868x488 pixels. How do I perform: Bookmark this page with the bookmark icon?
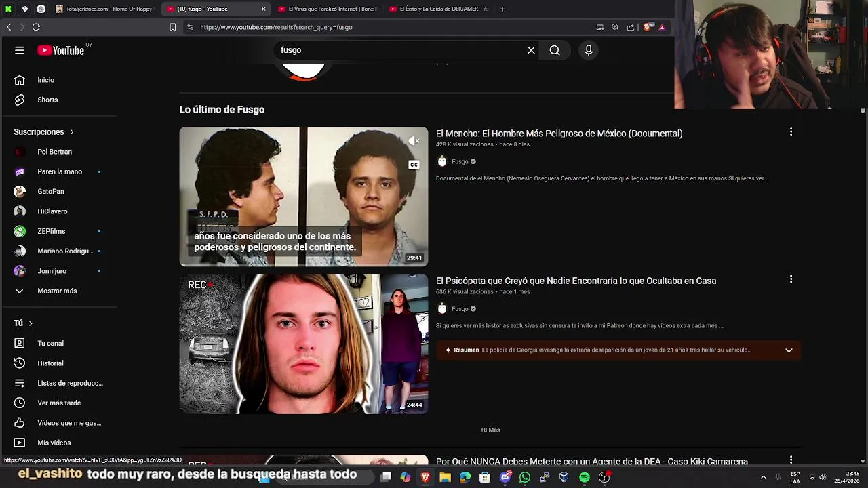point(172,27)
